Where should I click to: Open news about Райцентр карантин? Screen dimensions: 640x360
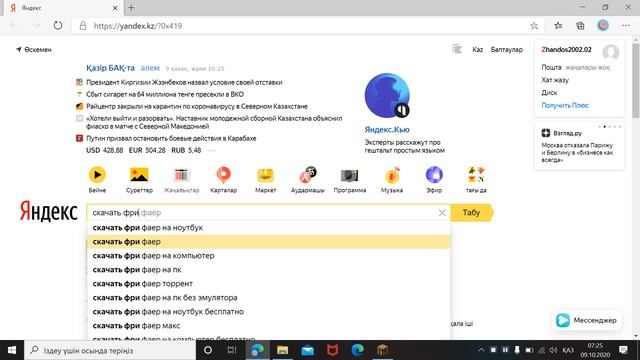click(197, 106)
